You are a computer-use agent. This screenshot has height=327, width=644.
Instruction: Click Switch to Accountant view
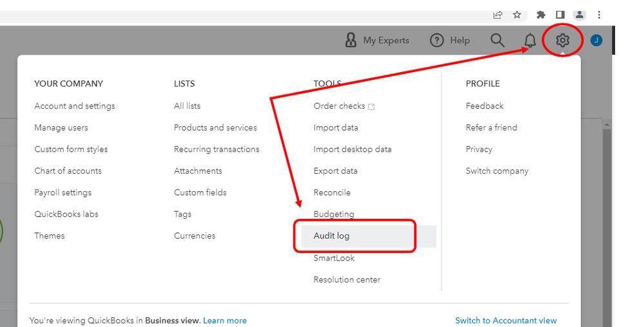pyautogui.click(x=505, y=321)
